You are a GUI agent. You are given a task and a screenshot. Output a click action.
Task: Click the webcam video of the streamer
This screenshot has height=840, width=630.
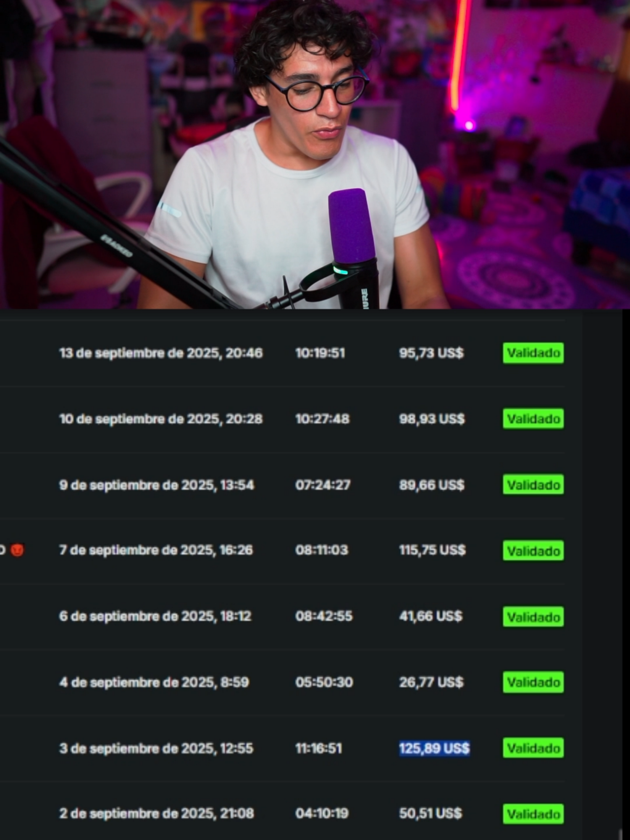click(315, 154)
